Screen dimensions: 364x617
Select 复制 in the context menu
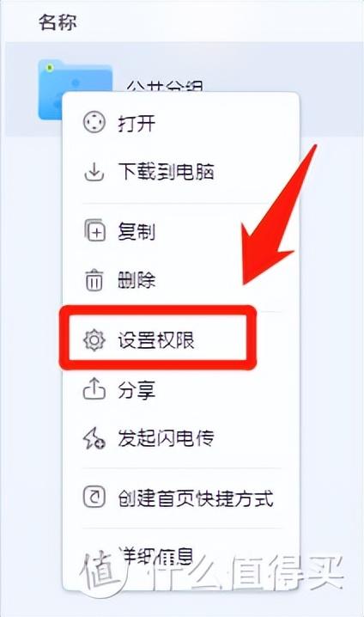[136, 230]
